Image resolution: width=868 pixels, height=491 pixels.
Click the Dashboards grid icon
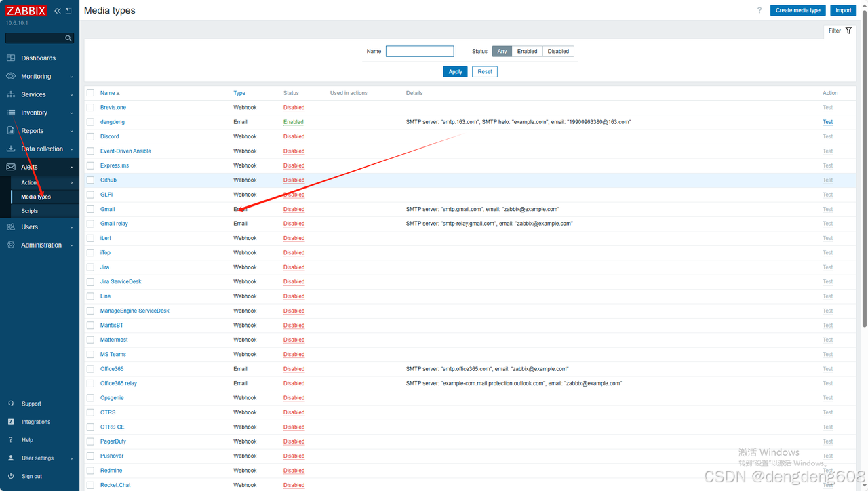click(11, 58)
